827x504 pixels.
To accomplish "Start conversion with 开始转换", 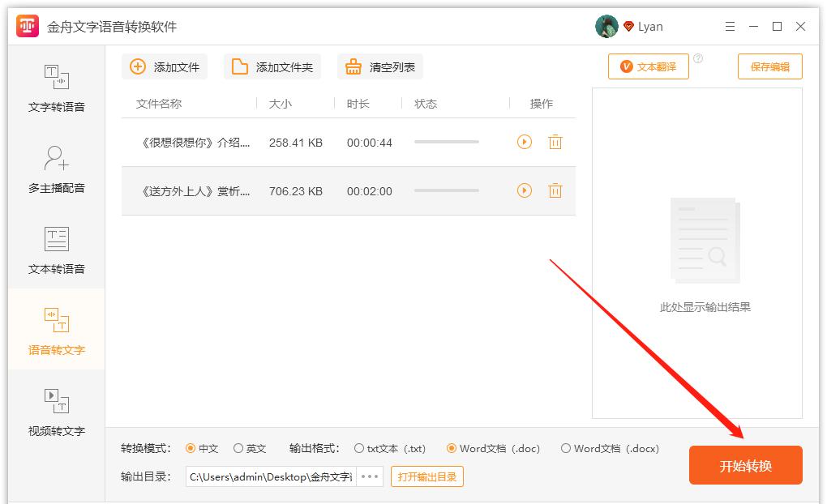I will coord(744,465).
